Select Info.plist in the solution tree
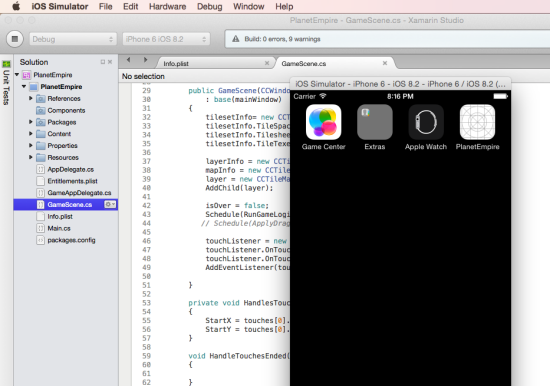The width and height of the screenshot is (550, 386). 60,217
